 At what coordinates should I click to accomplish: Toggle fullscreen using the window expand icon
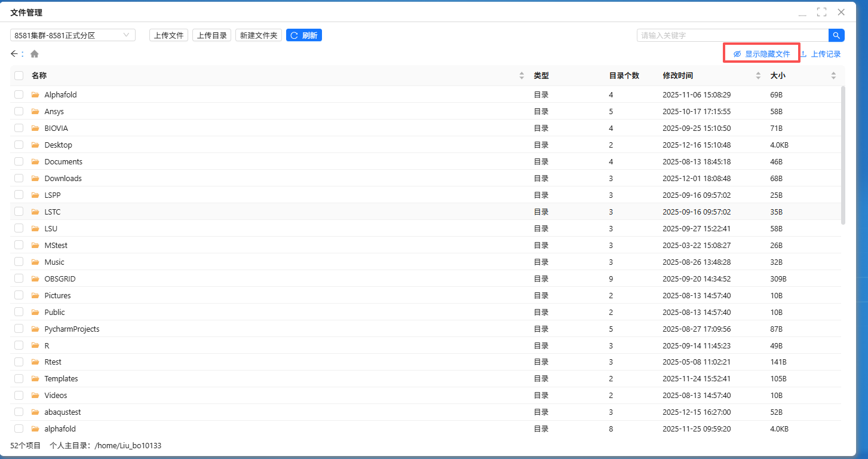point(821,12)
